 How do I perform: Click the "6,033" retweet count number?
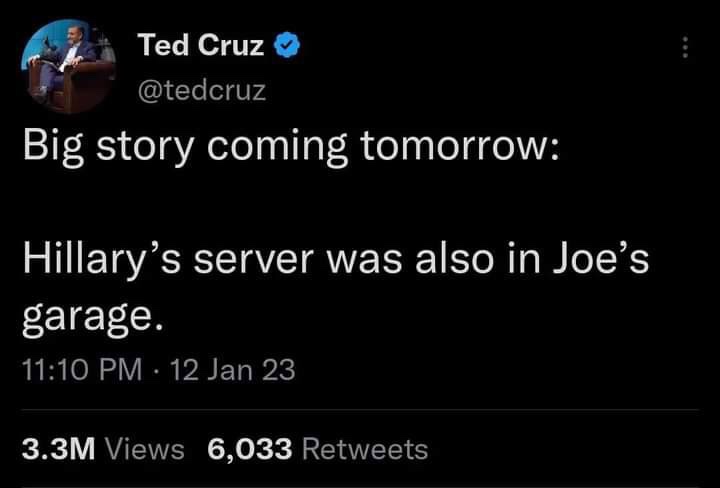[250, 449]
